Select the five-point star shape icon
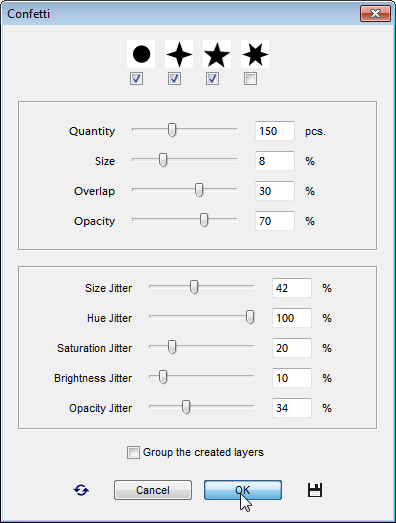The image size is (396, 523). (217, 54)
